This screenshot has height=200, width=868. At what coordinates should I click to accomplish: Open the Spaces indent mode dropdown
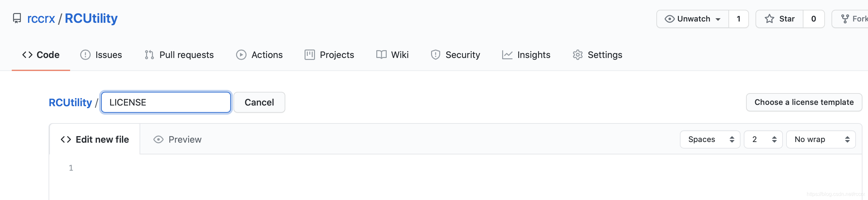click(x=710, y=139)
